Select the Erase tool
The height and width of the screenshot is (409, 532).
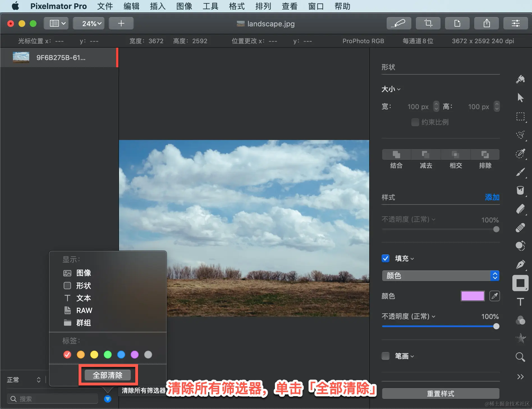(520, 209)
